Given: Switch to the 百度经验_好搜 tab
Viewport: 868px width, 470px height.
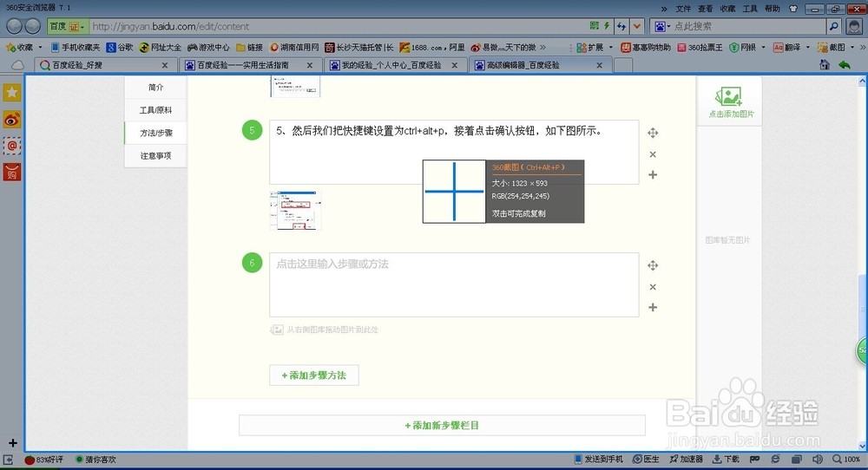Looking at the screenshot, I should coord(103,65).
